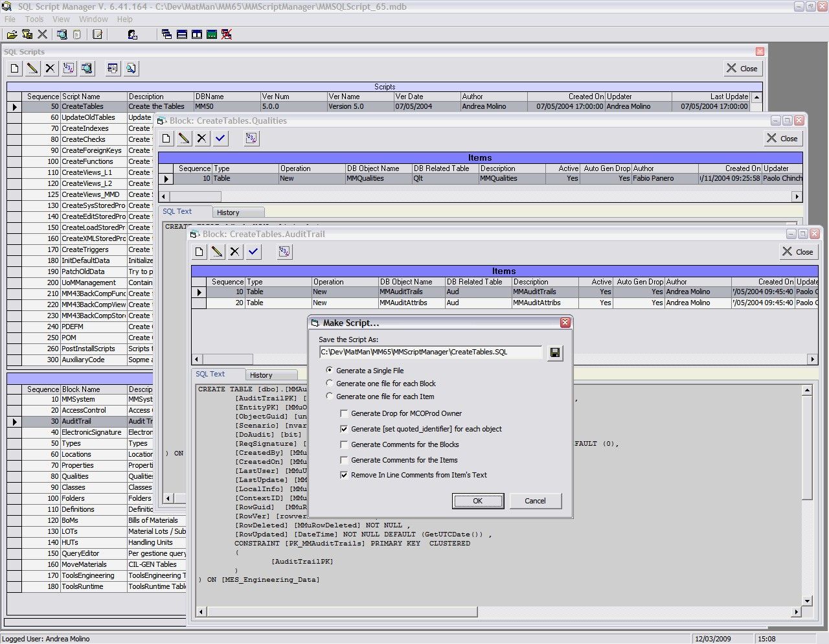The width and height of the screenshot is (829, 644).
Task: Click the open database folder icon in main toolbar
Action: point(12,34)
